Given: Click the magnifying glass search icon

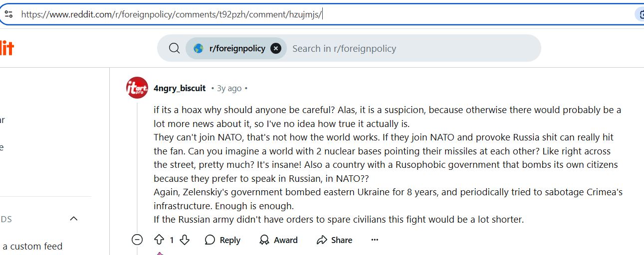Looking at the screenshot, I should [x=174, y=48].
